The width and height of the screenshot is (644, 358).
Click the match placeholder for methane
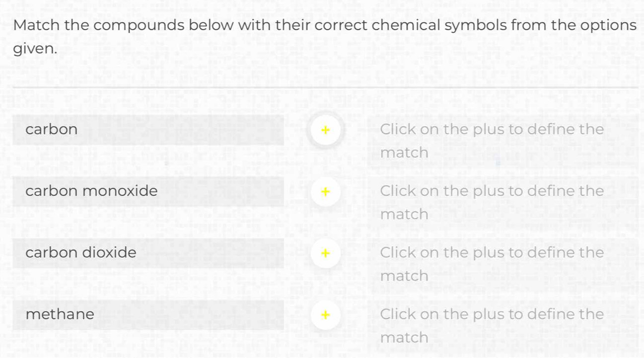[x=492, y=325]
